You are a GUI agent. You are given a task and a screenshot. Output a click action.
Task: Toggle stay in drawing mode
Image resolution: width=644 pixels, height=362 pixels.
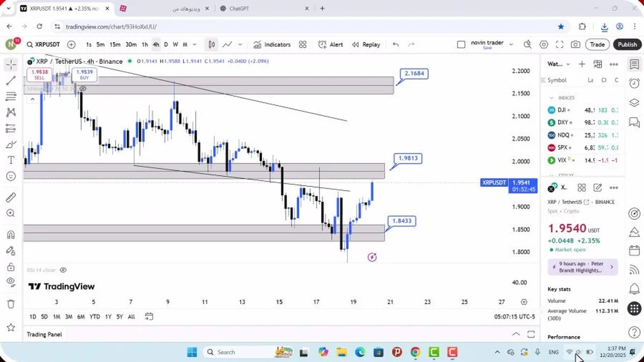(11, 250)
